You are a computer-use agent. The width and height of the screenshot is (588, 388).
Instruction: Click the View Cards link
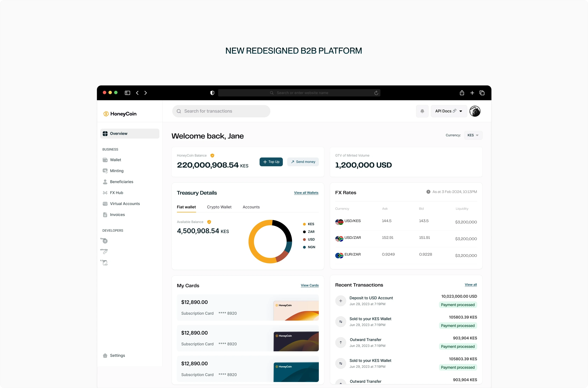[x=309, y=285]
